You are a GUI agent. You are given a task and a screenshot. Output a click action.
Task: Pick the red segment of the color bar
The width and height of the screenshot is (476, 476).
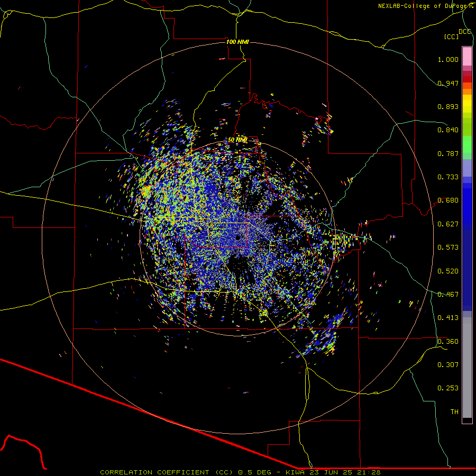467,79
